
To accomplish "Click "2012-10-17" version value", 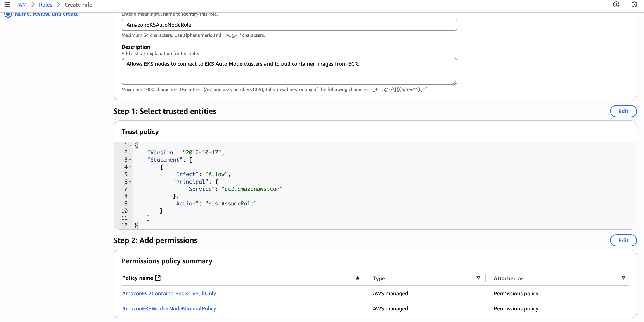I will pos(202,152).
